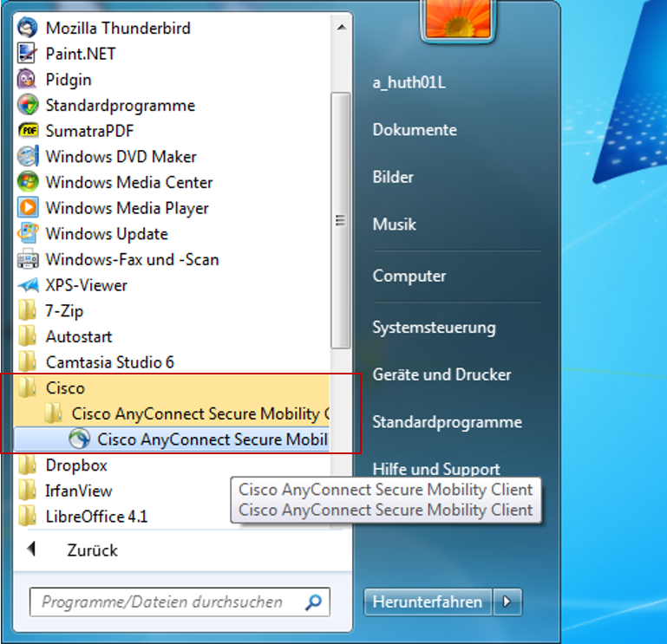
Task: Click the Windows-Fax und -Scan icon
Action: tap(28, 259)
